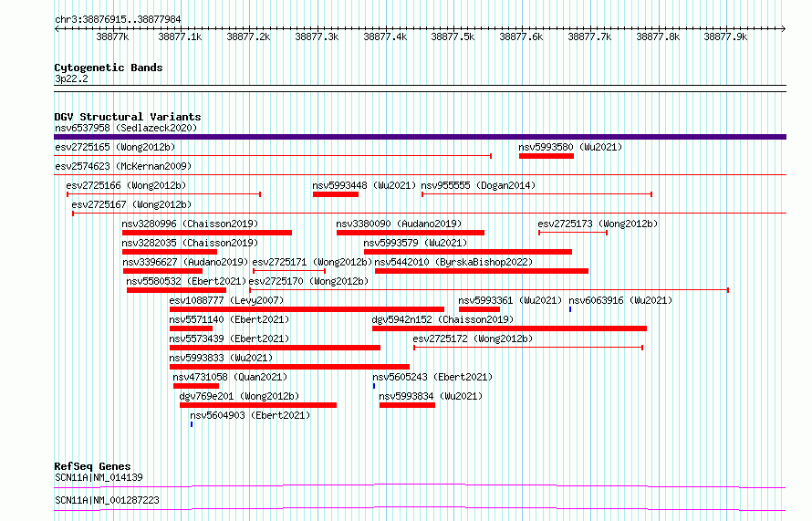Click nsv955555 (Dogan2014) variant label

(478, 185)
